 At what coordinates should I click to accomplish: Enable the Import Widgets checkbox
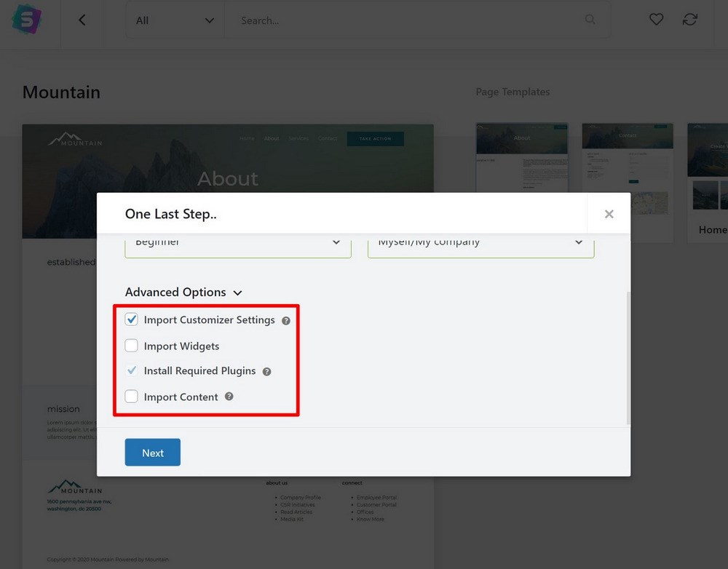pyautogui.click(x=131, y=346)
